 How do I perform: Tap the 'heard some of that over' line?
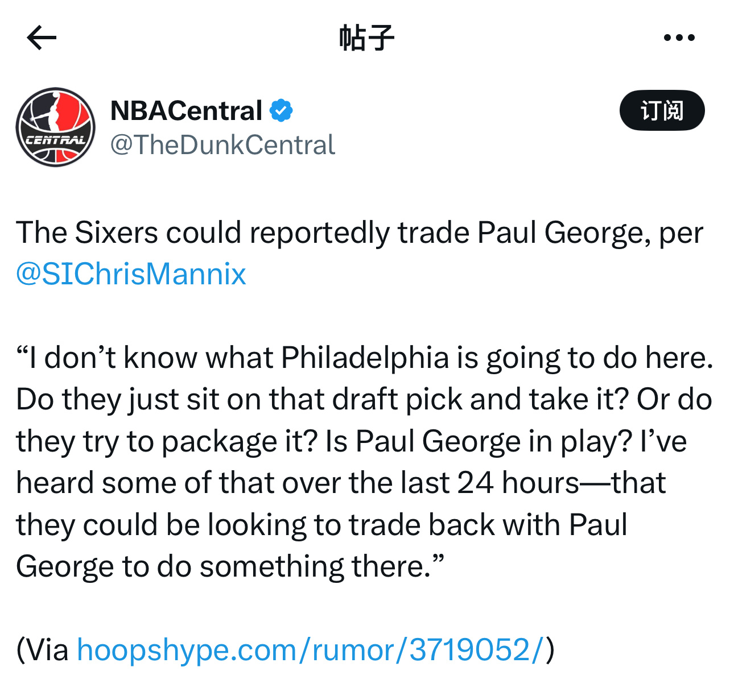point(341,483)
